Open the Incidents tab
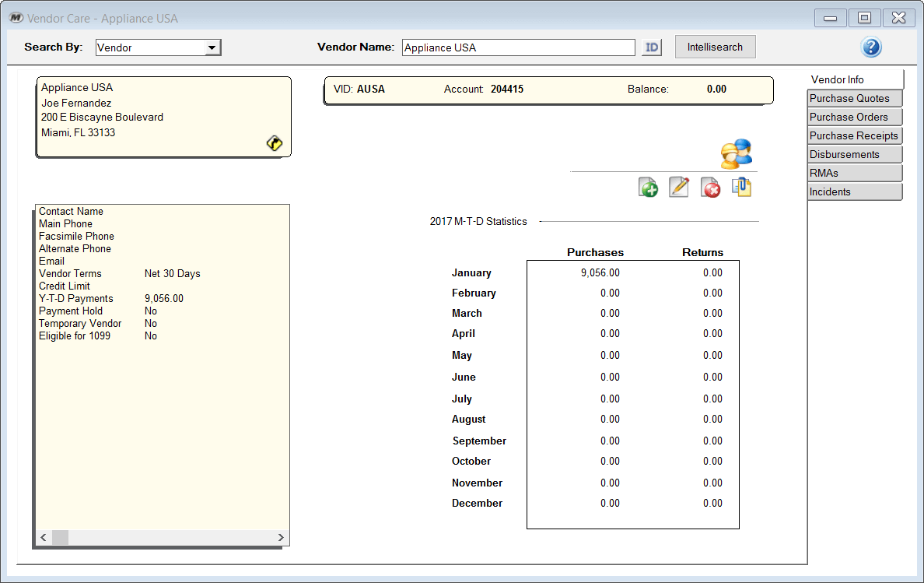 pos(855,191)
